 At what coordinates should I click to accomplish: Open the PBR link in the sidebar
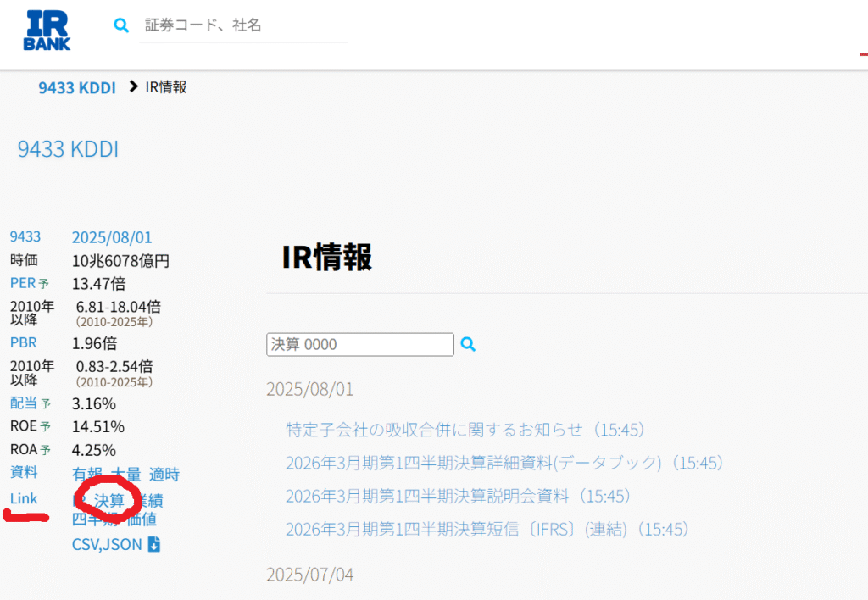[x=23, y=342]
